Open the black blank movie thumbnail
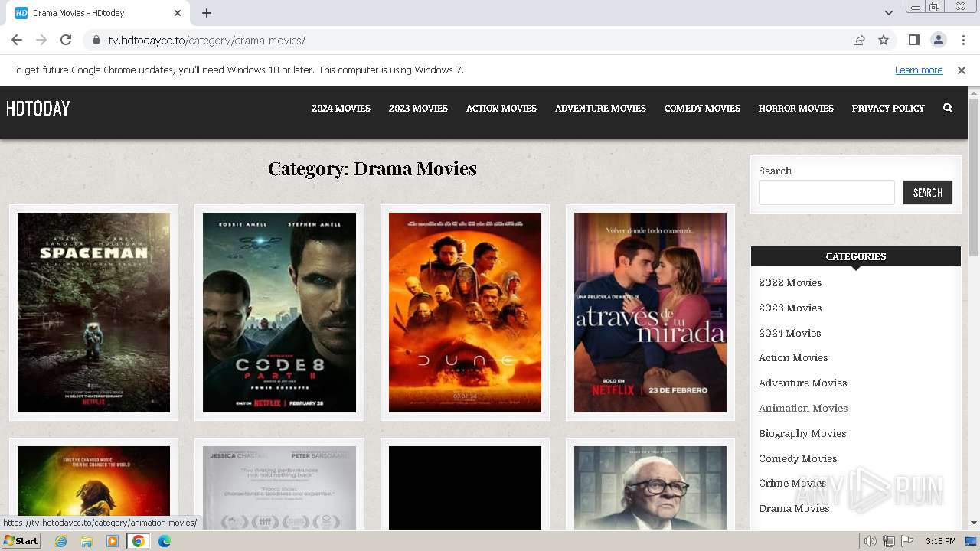Screen dimensions: 980x551 coord(465,487)
